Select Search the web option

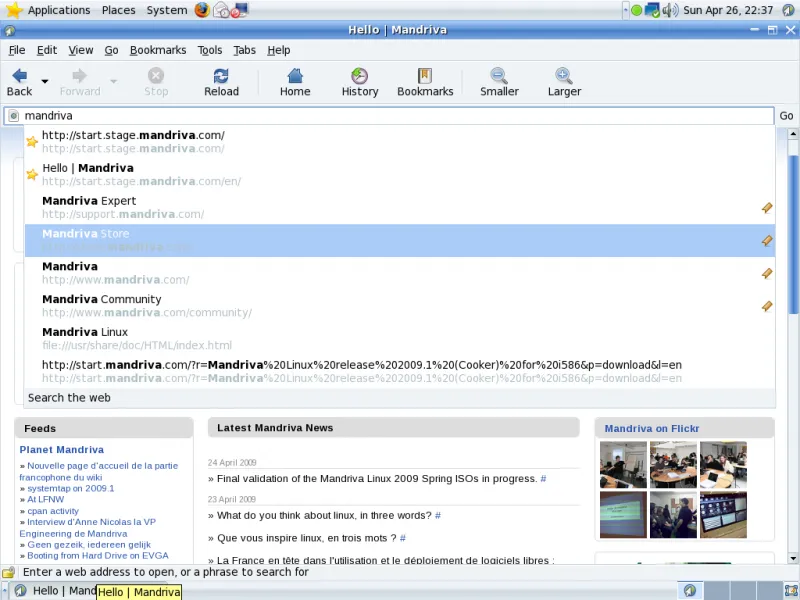coord(69,398)
